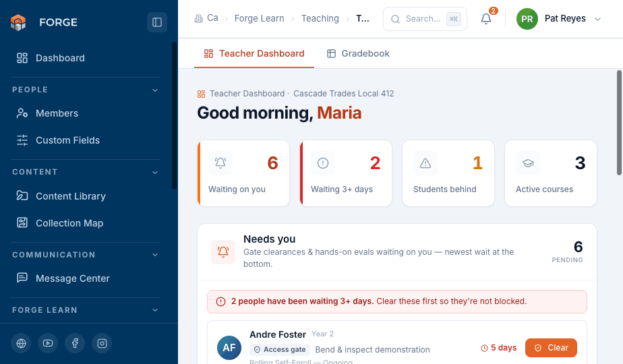623x364 pixels.
Task: Click the Content Library folder icon
Action: point(22,195)
